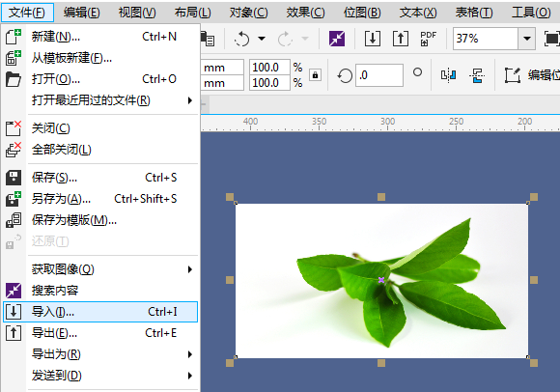
Task: Select 导入 Ctrl+I menu entry
Action: point(100,312)
